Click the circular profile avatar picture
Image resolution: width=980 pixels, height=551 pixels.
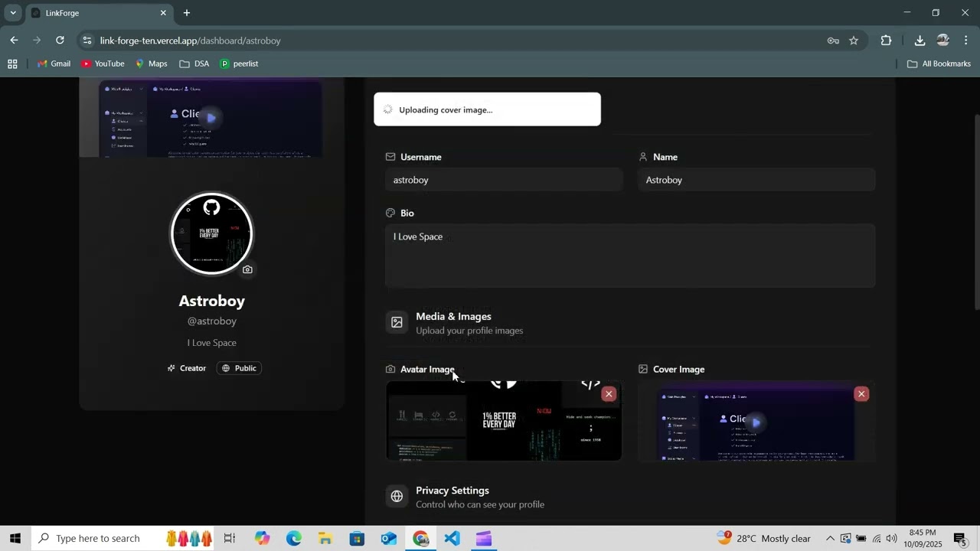tap(211, 233)
